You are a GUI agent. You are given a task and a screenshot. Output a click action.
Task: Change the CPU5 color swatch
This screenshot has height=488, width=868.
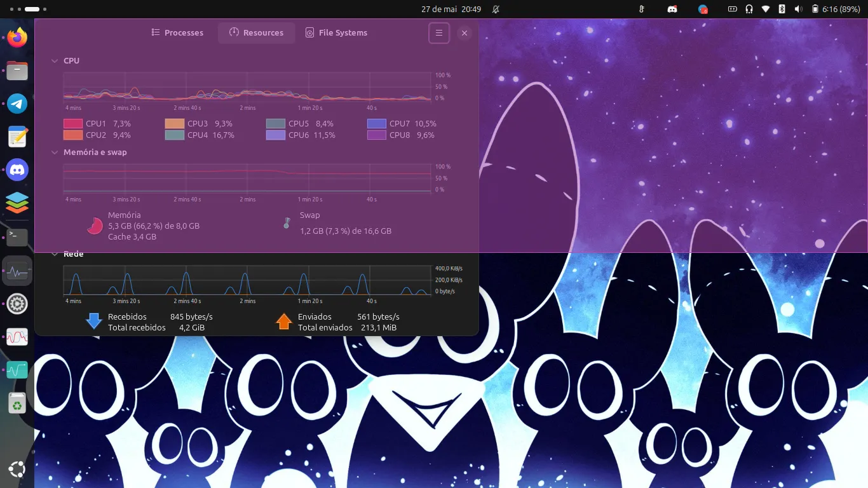coord(276,124)
